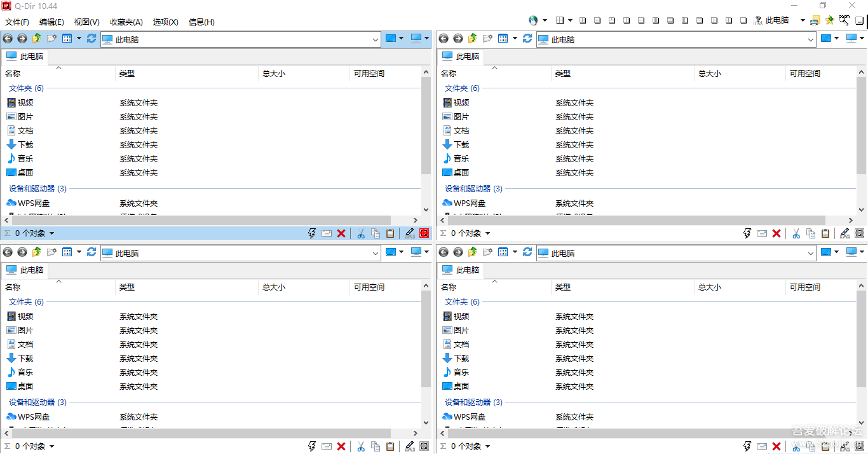This screenshot has width=868, height=454.
Task: Open the 收藏夹(A) menu
Action: [126, 22]
